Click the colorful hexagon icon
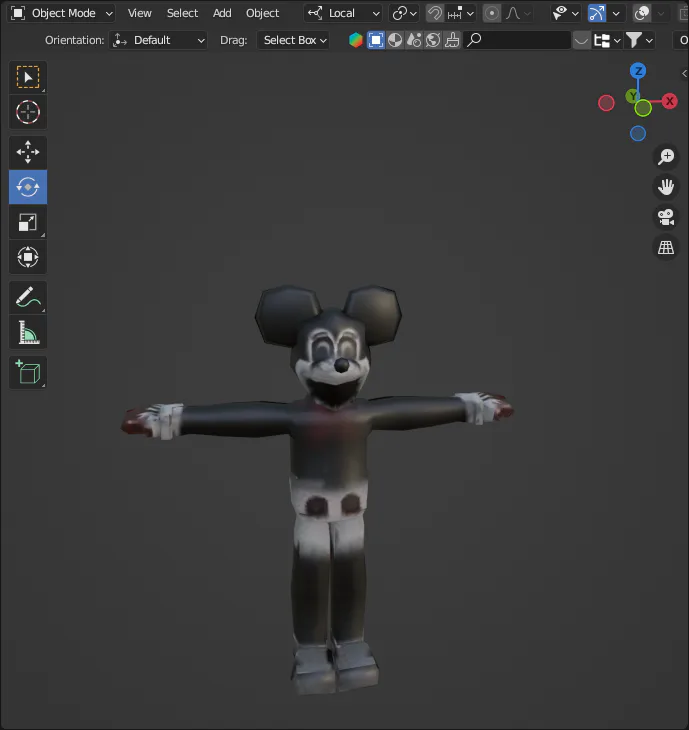This screenshot has height=730, width=689. [x=356, y=41]
